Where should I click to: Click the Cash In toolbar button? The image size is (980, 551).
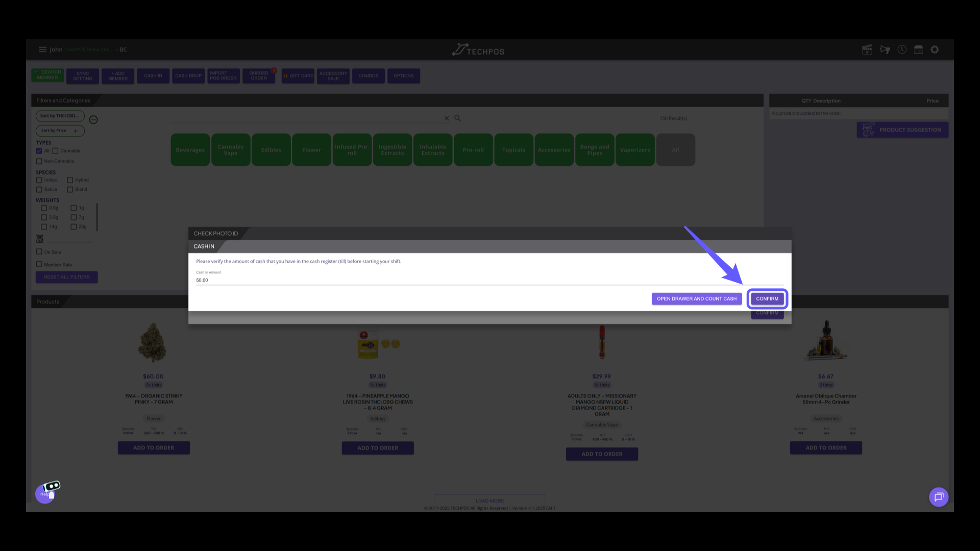[x=153, y=76]
